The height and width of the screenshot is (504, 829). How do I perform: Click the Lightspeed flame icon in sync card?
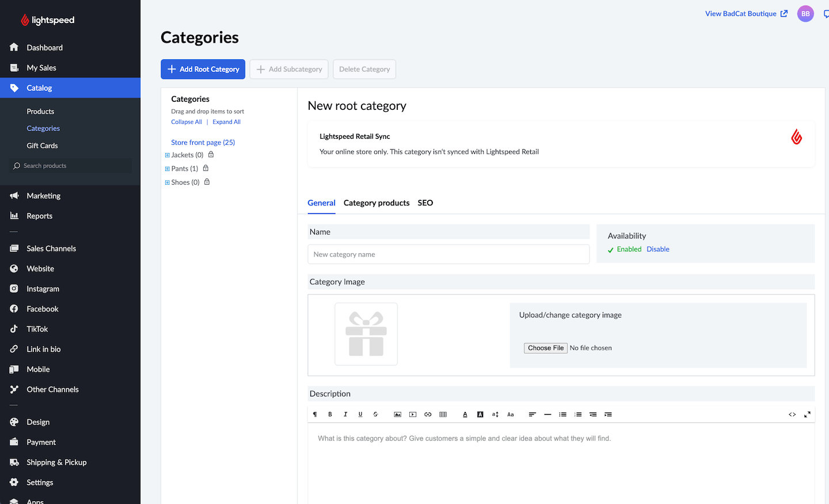[796, 137]
